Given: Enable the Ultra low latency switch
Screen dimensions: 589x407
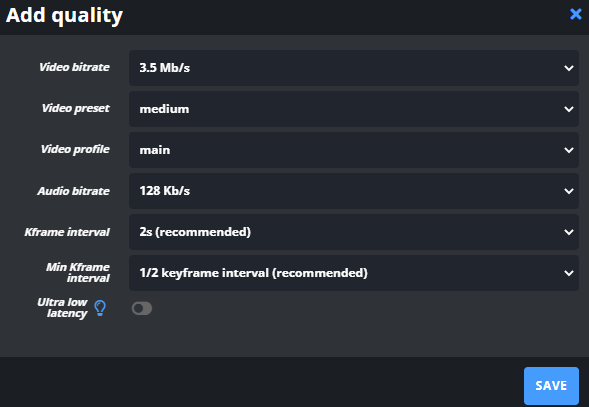Looking at the screenshot, I should coord(142,309).
